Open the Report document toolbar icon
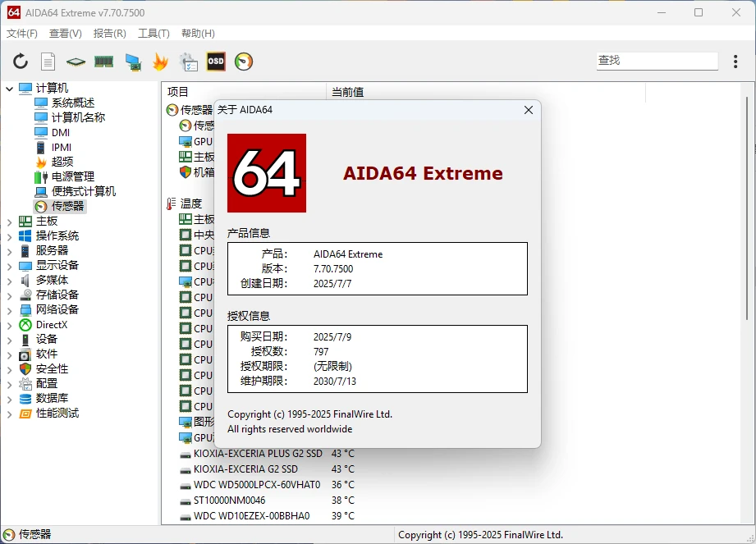 [x=48, y=62]
